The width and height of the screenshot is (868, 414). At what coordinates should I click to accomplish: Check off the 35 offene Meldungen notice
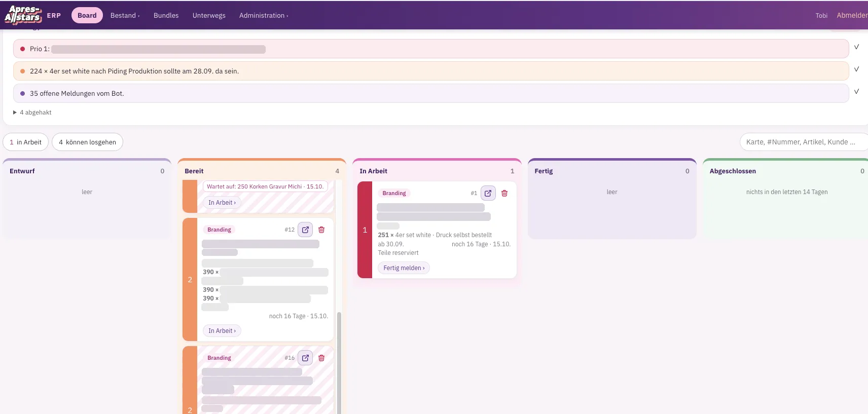[x=856, y=91]
